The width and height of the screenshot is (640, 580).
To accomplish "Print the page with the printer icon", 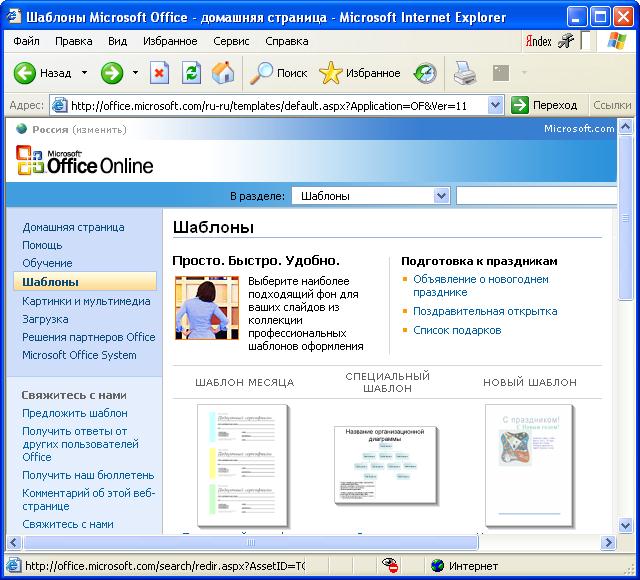I will [x=465, y=73].
